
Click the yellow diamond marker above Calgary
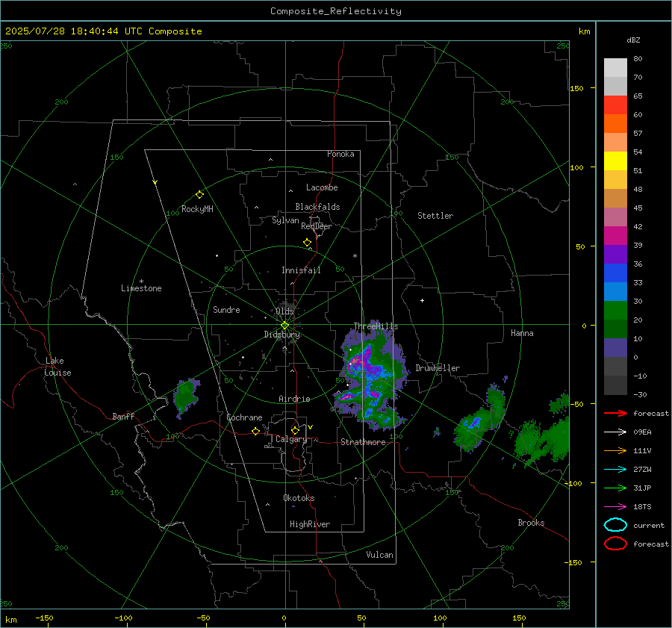pyautogui.click(x=295, y=430)
